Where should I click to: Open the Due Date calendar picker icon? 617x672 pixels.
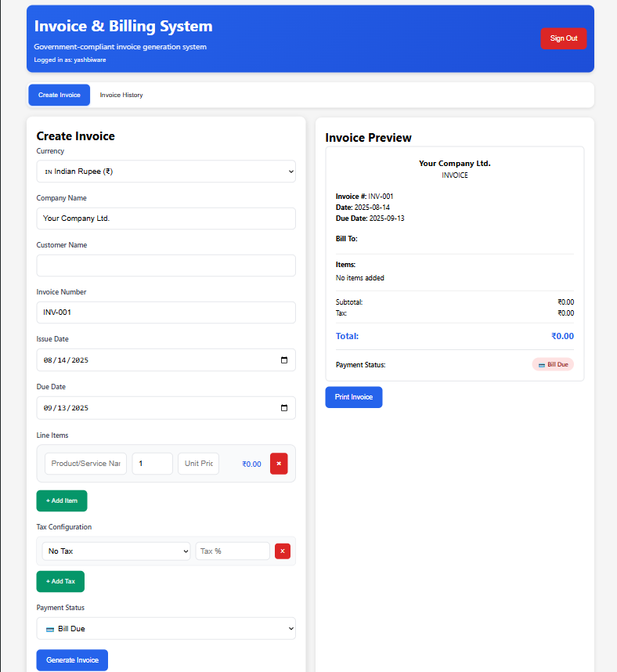(x=284, y=407)
